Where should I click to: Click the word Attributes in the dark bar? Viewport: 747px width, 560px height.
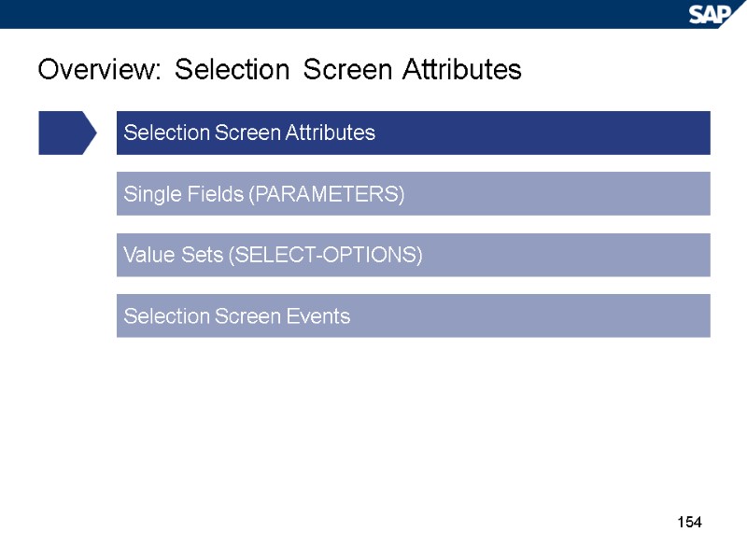(331, 133)
